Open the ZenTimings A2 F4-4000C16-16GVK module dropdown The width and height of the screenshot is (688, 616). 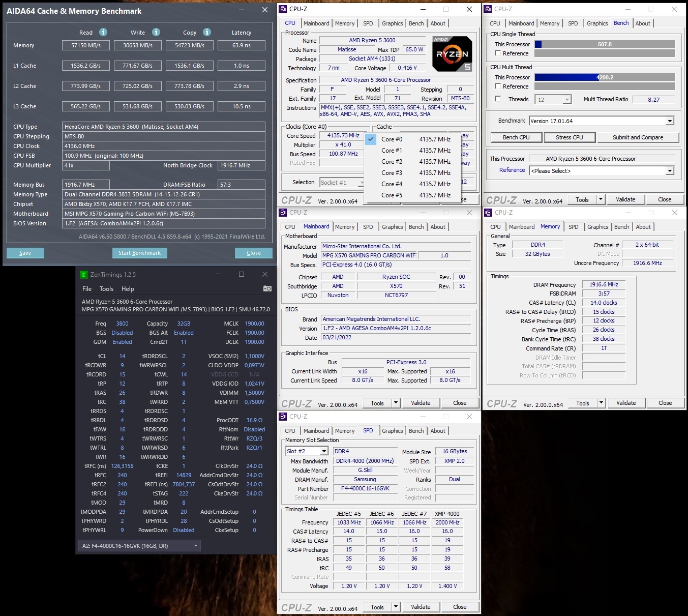tap(140, 546)
